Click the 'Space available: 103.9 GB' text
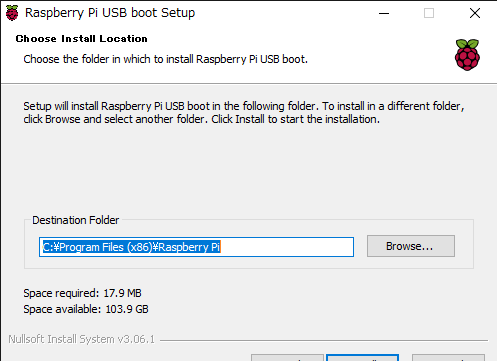 [86, 309]
